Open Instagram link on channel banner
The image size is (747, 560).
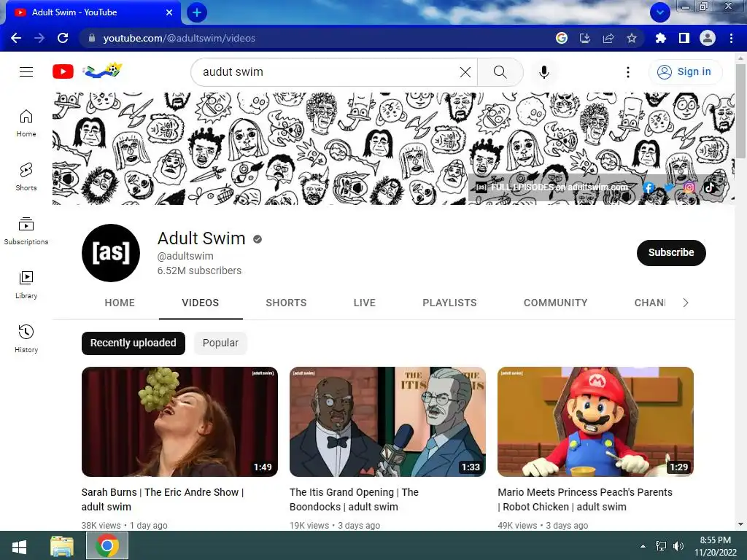point(689,187)
